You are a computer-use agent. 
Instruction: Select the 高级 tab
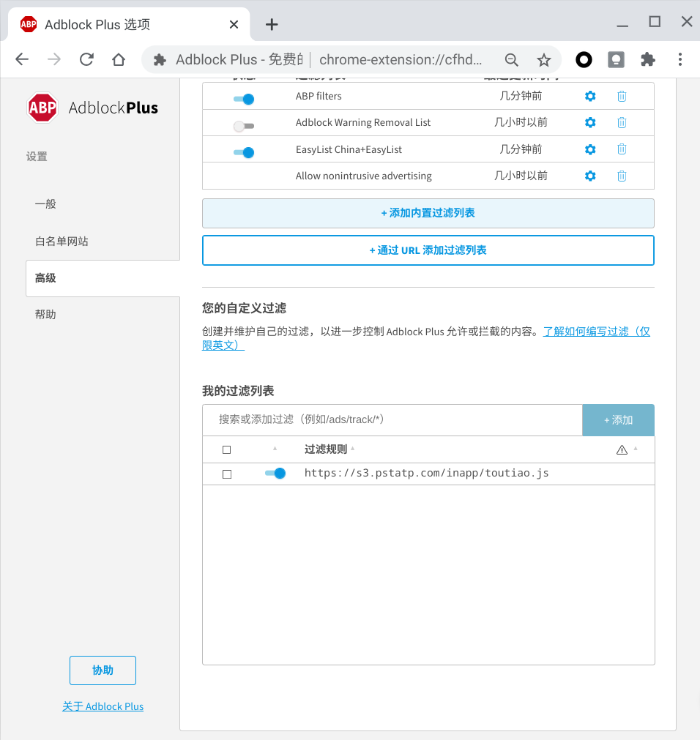[103, 278]
